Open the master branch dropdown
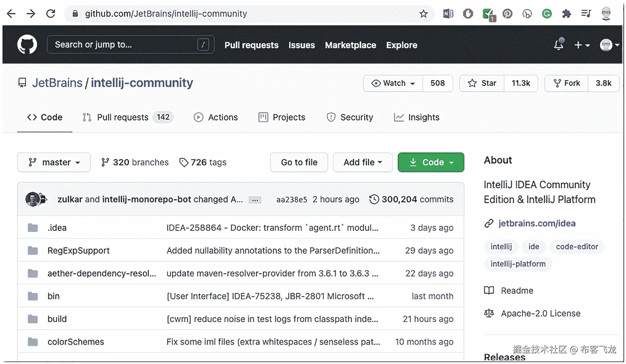 (54, 162)
